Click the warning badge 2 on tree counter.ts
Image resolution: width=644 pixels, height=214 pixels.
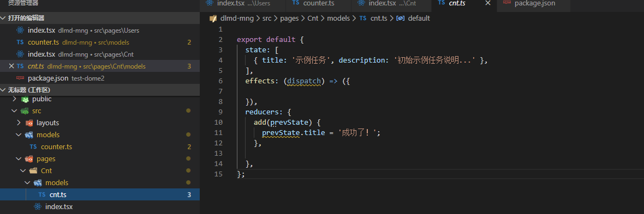[189, 147]
